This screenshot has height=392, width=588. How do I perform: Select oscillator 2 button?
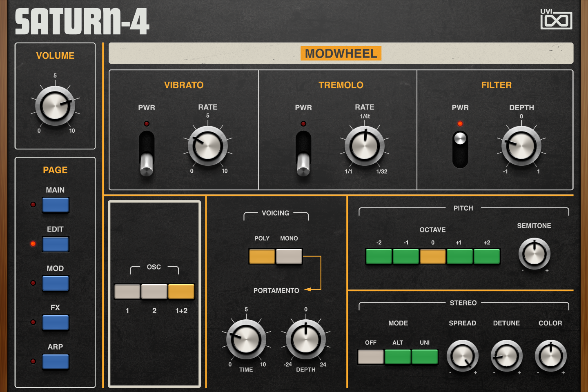point(154,292)
